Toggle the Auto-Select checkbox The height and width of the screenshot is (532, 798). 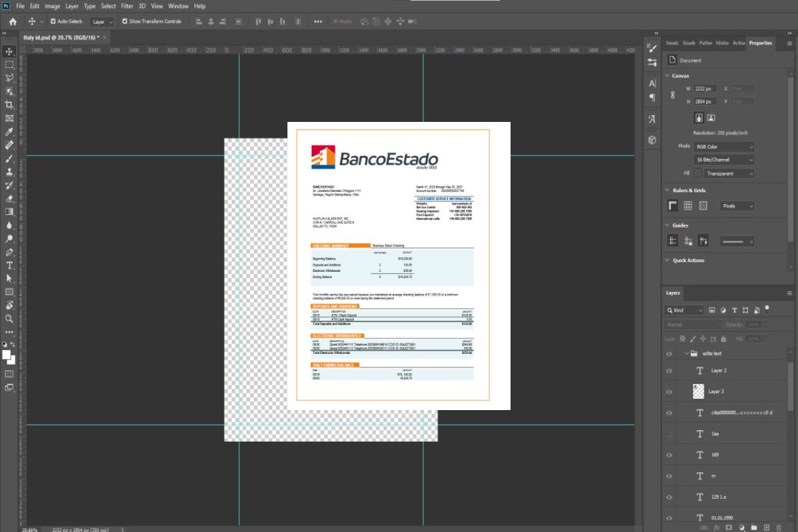pos(53,21)
